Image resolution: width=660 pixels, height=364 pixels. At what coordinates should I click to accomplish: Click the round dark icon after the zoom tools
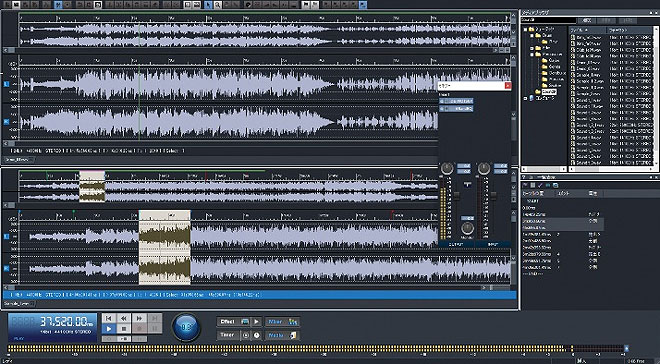tap(248, 5)
